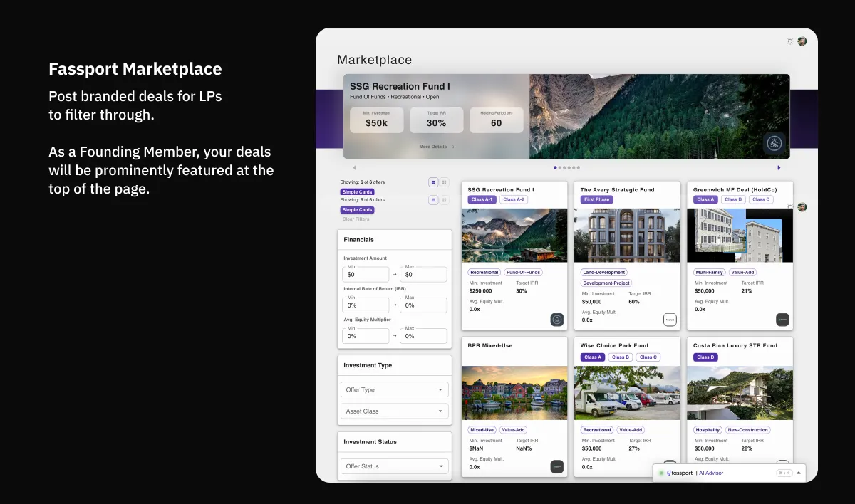This screenshot has width=855, height=504.
Task: Open SSG Recreation Fund I lake thumbnail
Action: (x=514, y=236)
